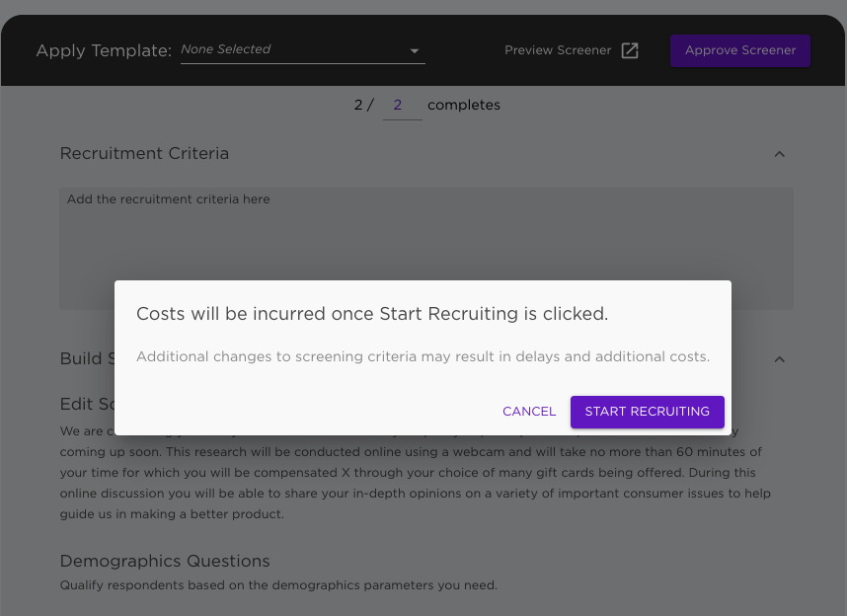Collapse the Build Screener section chevron

(779, 359)
